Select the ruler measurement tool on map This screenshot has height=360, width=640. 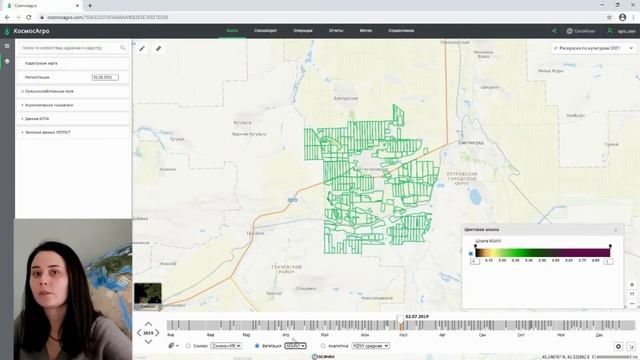coord(158,48)
